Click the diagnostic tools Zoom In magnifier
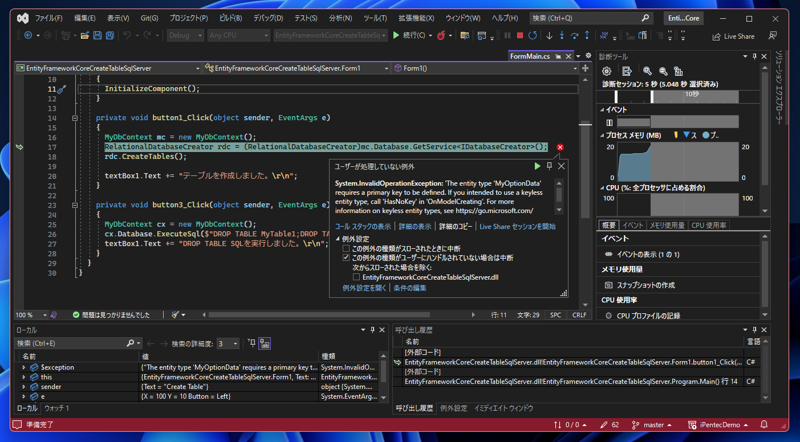Image resolution: width=800 pixels, height=442 pixels. point(647,71)
